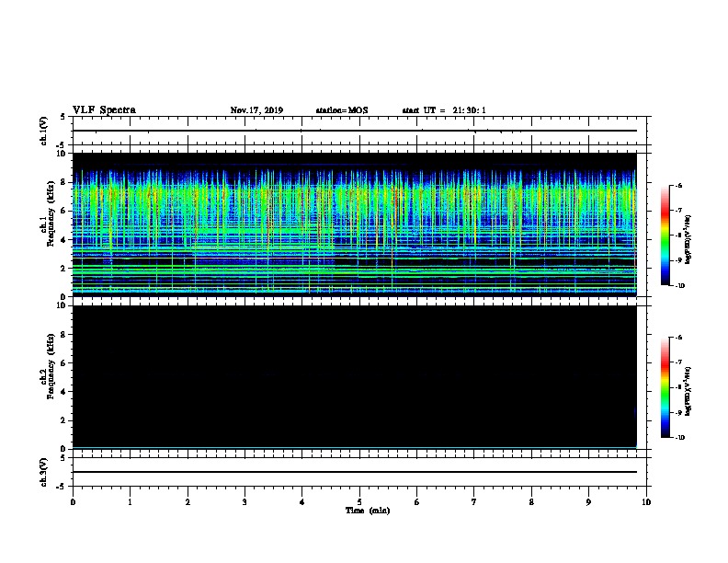Image resolution: width=728 pixels, height=563 pixels.
Task: Click time-axis tick label "2"
Action: (x=188, y=502)
